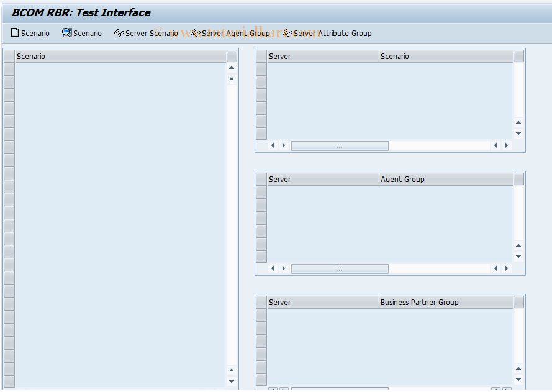Screen dimensions: 552x392
Task: Click vertical up arrow in Business Partner Group table
Action: pos(518,368)
